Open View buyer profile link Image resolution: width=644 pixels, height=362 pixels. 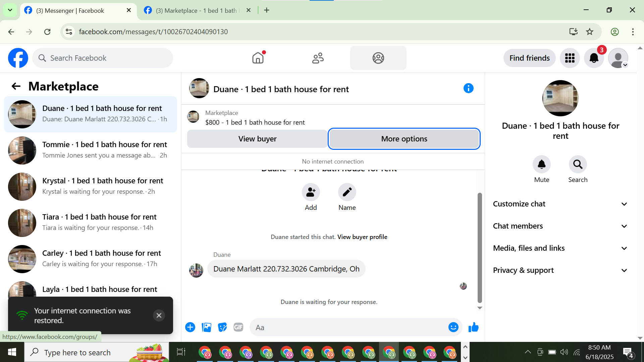(x=362, y=237)
